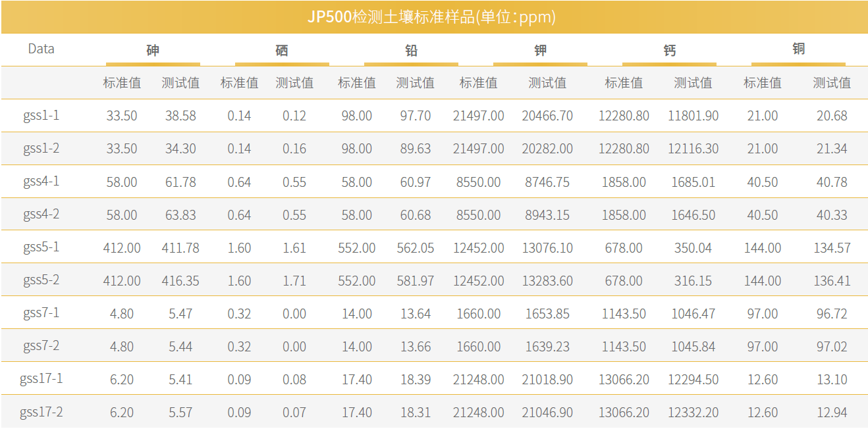868x429 pixels.
Task: Click the 钙 element column header
Action: 669,51
